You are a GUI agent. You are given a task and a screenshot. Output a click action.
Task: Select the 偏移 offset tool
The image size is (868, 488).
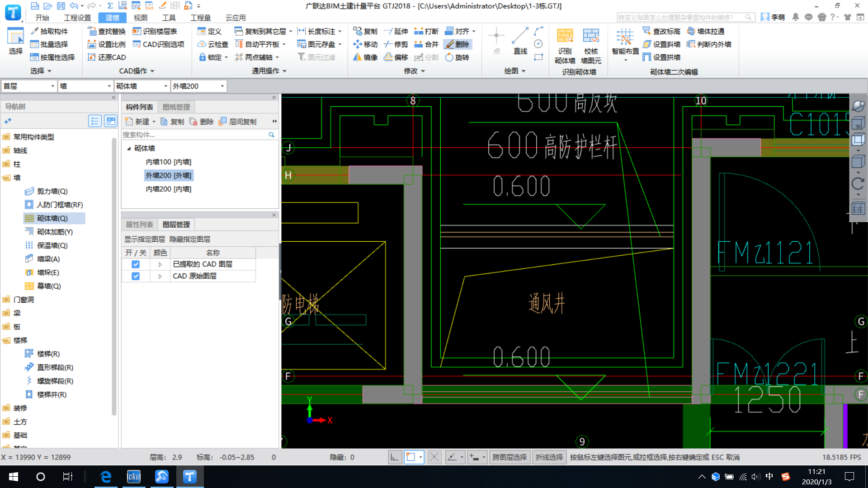(396, 57)
